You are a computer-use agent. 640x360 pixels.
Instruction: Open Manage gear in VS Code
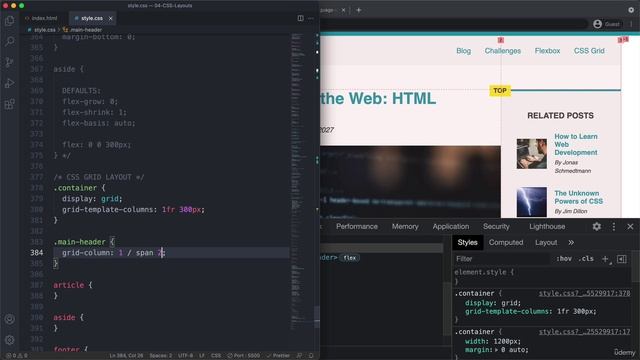tap(10, 340)
